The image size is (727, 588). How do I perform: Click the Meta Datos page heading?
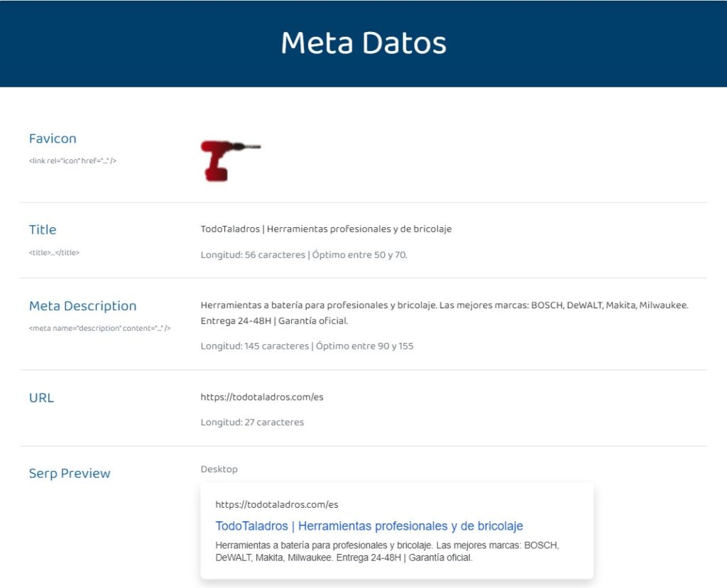click(x=363, y=43)
